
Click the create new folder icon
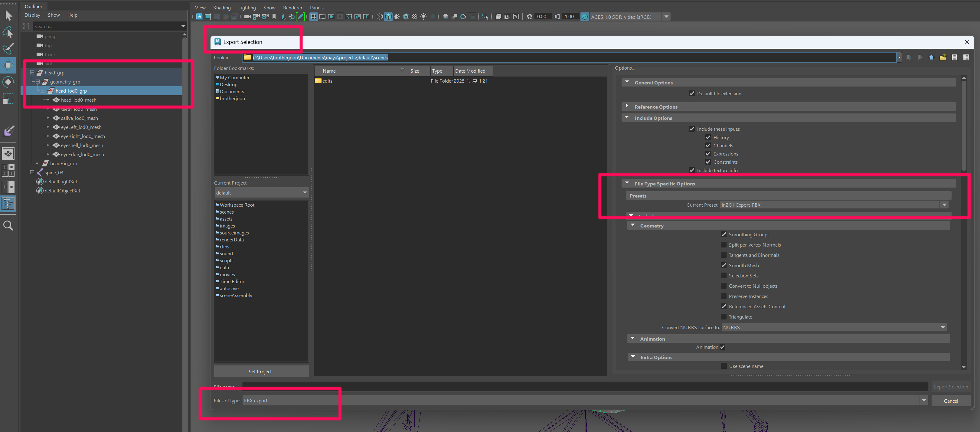pos(943,57)
